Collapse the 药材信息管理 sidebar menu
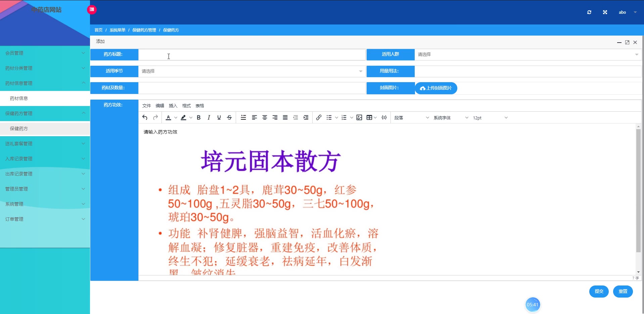The image size is (644, 314). [45, 83]
